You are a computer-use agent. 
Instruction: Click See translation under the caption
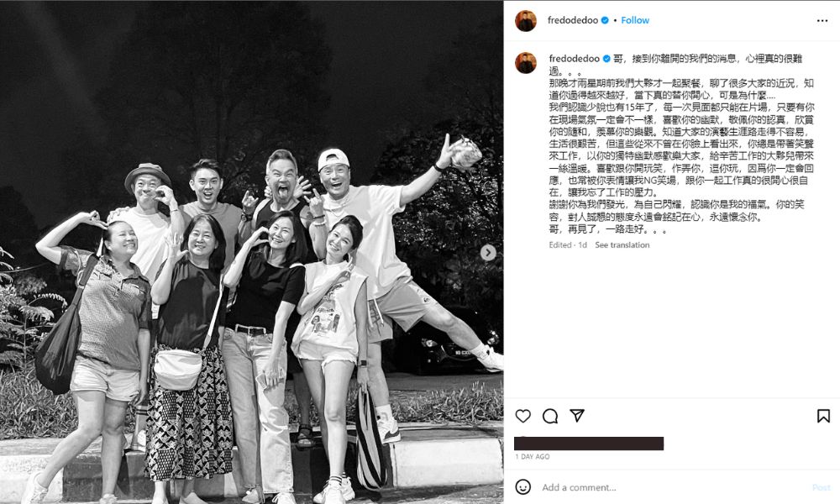coord(622,244)
